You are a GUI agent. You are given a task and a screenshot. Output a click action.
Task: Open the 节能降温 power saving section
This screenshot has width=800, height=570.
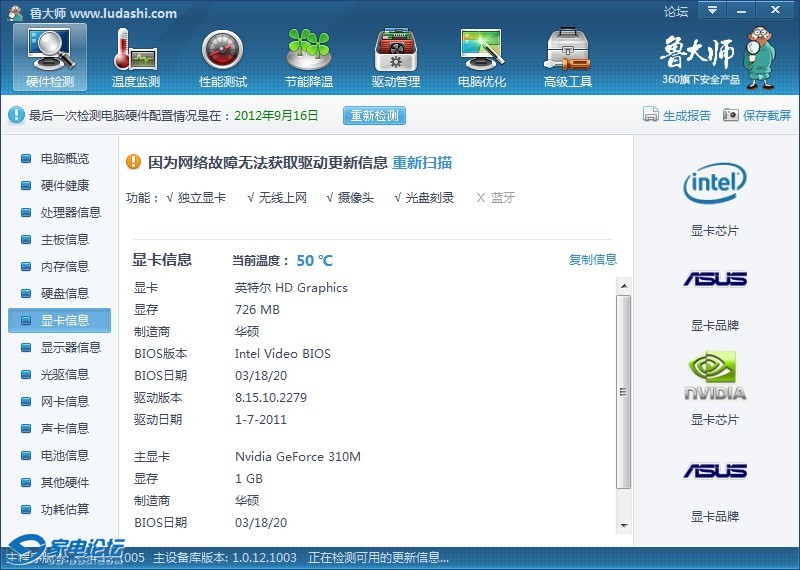[309, 57]
